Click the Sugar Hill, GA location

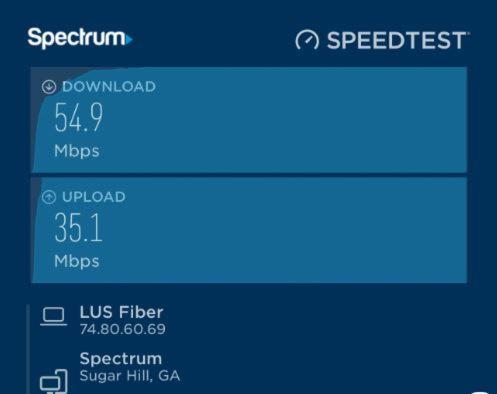[x=130, y=376]
